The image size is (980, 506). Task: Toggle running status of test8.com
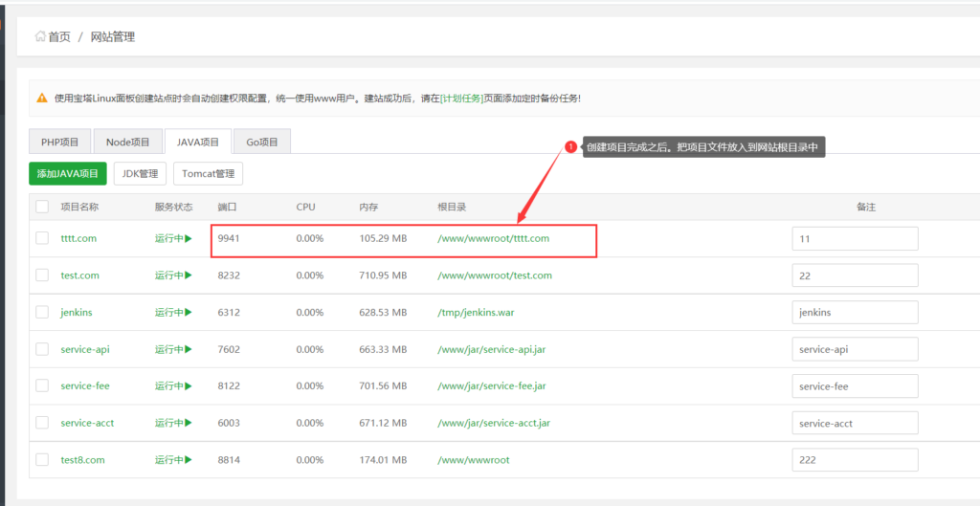[173, 460]
